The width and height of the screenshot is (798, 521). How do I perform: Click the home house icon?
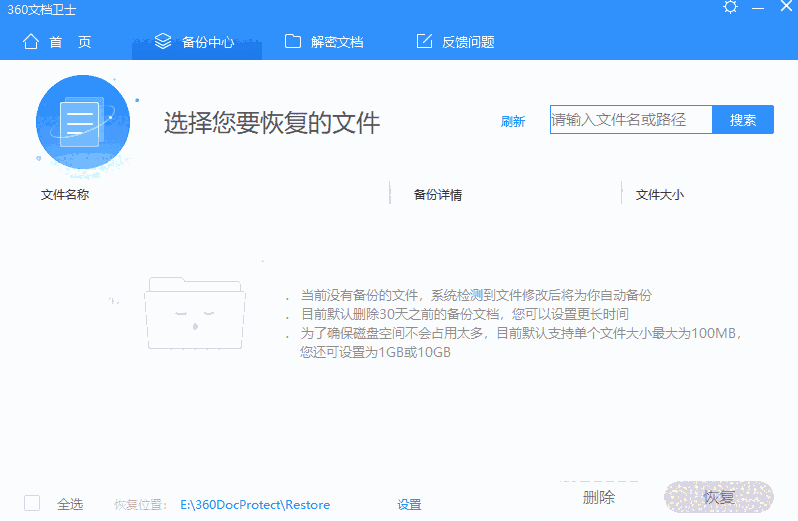(31, 42)
